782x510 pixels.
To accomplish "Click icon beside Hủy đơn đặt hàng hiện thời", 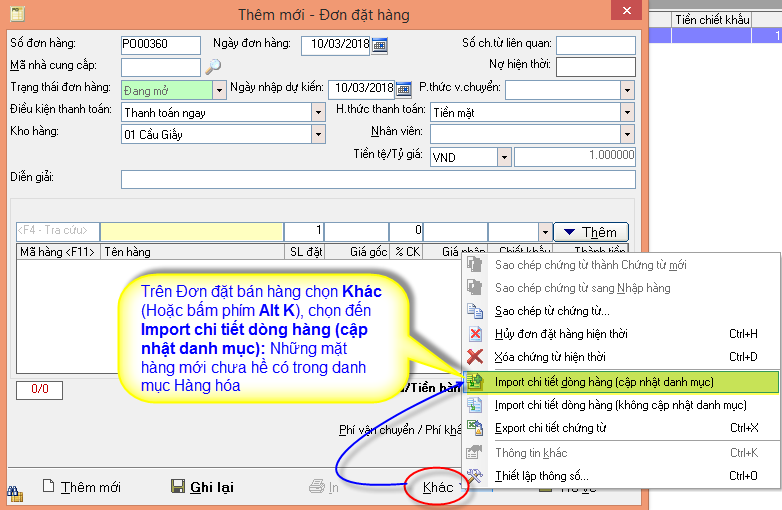I will click(476, 333).
